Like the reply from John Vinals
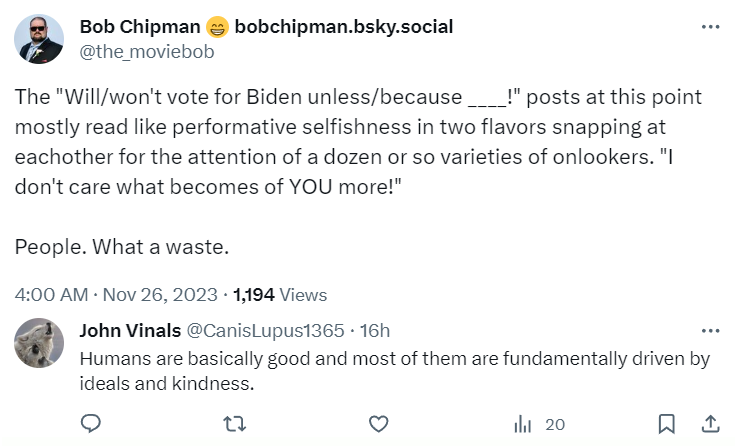The image size is (735, 446). tap(378, 424)
